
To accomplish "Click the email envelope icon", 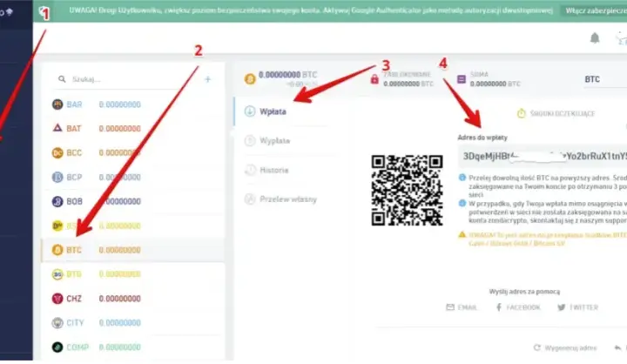I will 450,307.
